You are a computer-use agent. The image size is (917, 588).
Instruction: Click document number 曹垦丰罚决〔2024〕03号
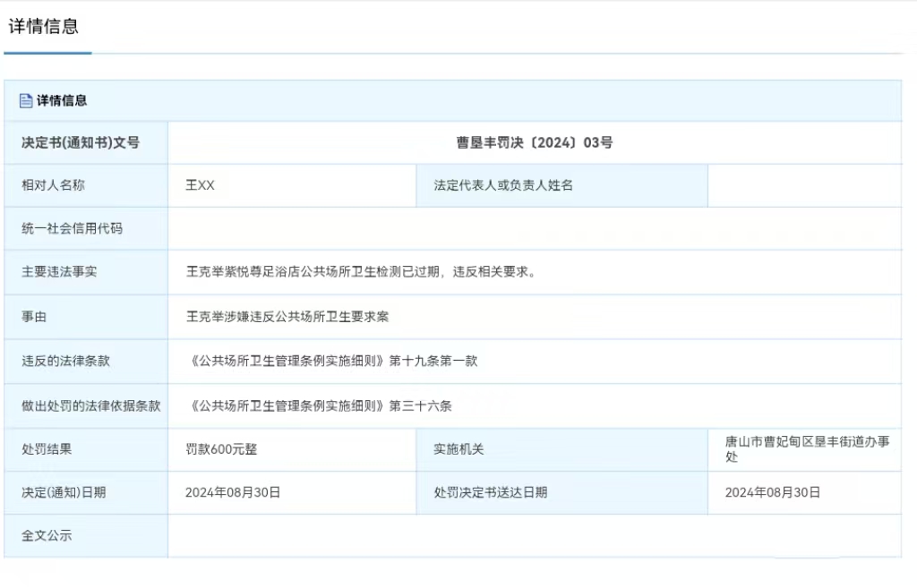click(535, 142)
